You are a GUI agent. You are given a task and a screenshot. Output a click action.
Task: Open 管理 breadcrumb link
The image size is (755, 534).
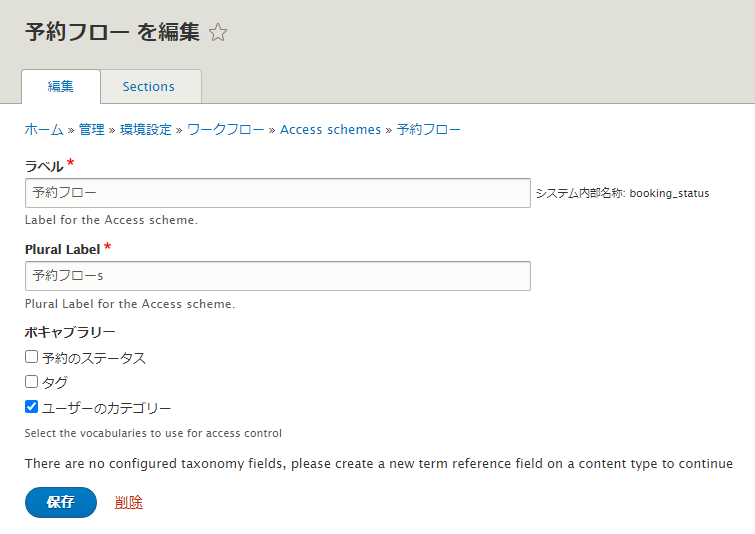coord(91,130)
